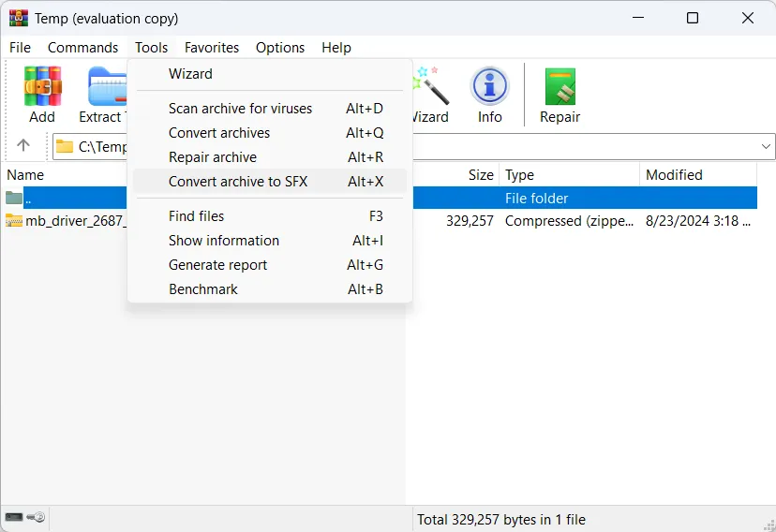
Task: Click the 'Compressed (zippe...' type cell
Action: point(569,220)
